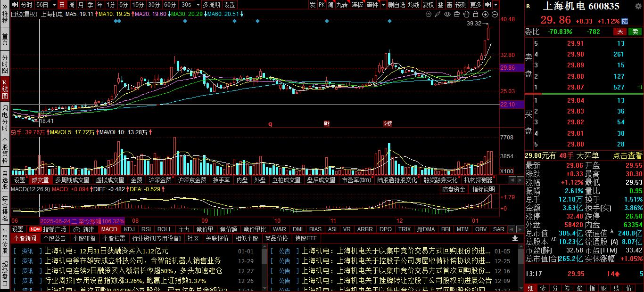644x292 pixels.
Task: Open 暗盘资金 button in MACD panel
Action: click(x=454, y=189)
